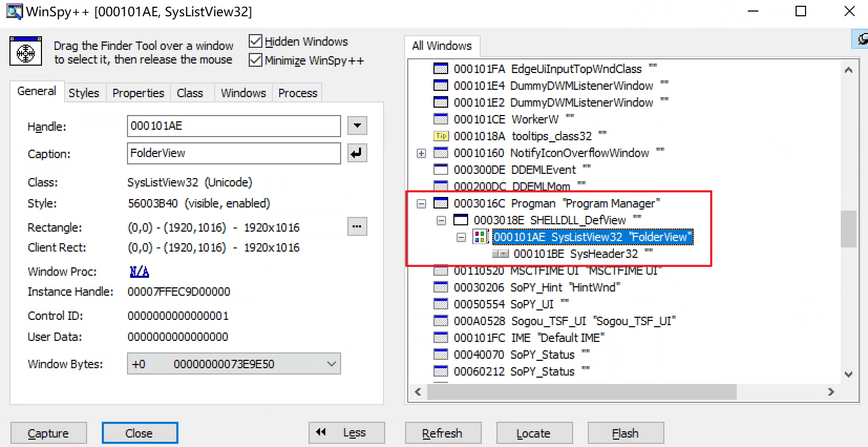
Task: Click the Close button
Action: [x=140, y=433]
